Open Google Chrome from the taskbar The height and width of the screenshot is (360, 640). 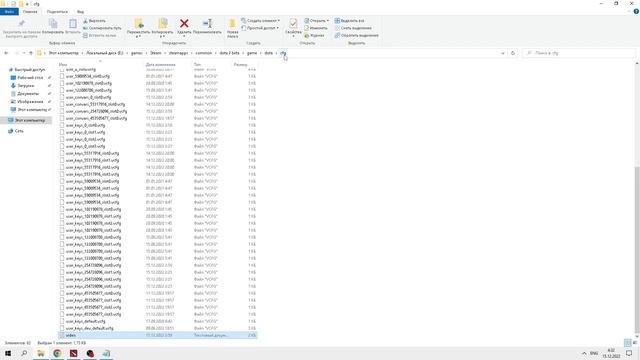click(57, 353)
